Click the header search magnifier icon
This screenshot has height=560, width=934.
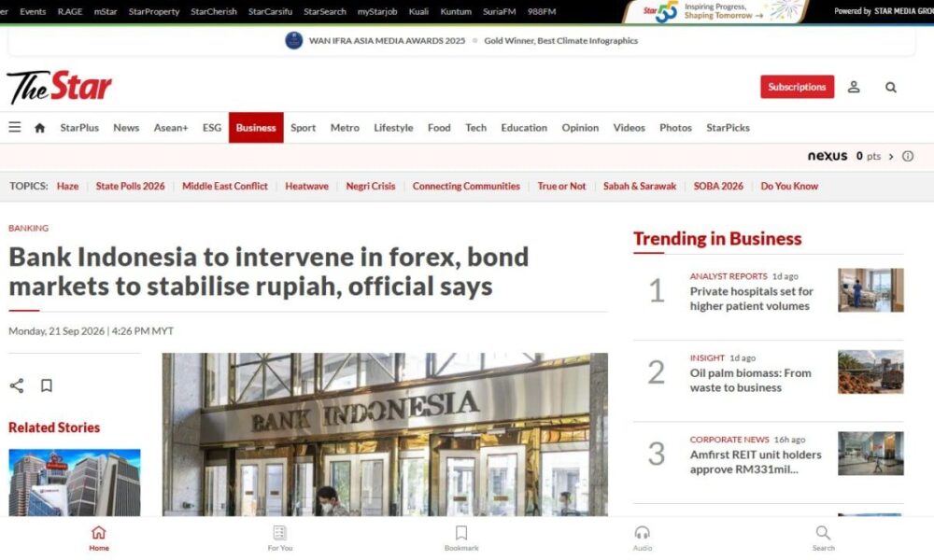coord(890,88)
